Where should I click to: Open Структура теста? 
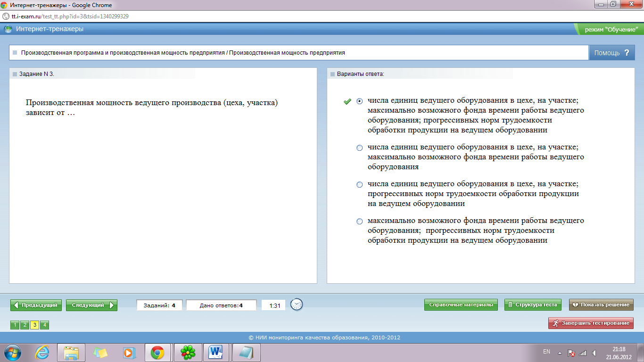(x=533, y=304)
